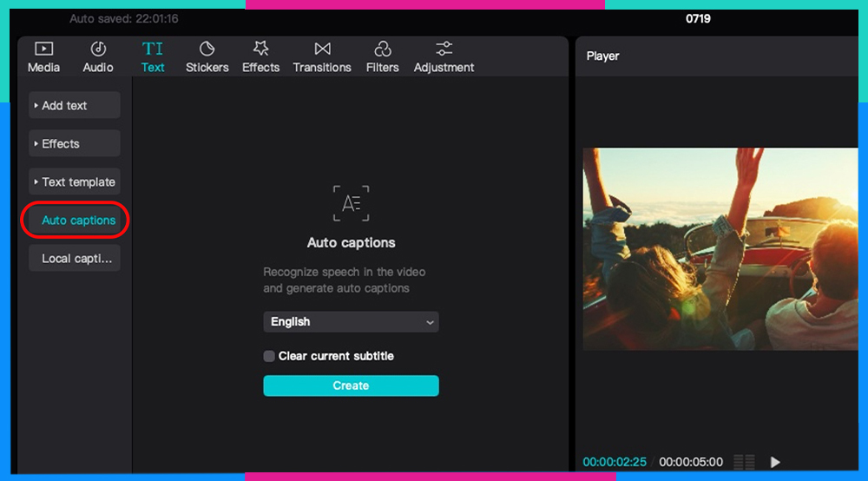Open the Stickers panel icon
This screenshot has width=868, height=481.
click(x=207, y=49)
